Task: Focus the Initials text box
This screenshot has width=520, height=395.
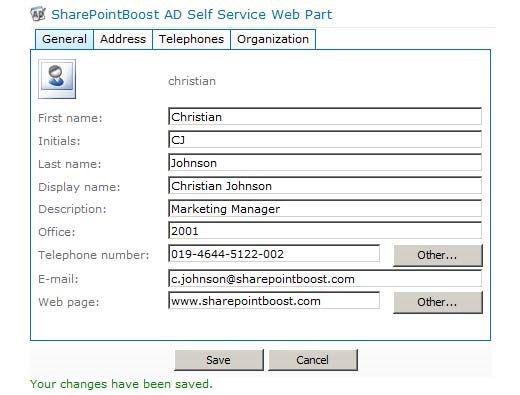Action: coord(325,139)
